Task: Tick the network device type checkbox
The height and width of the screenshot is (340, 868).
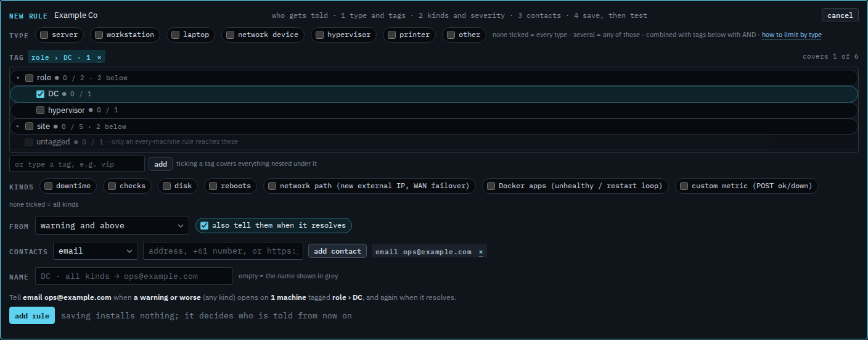Action: pos(230,35)
